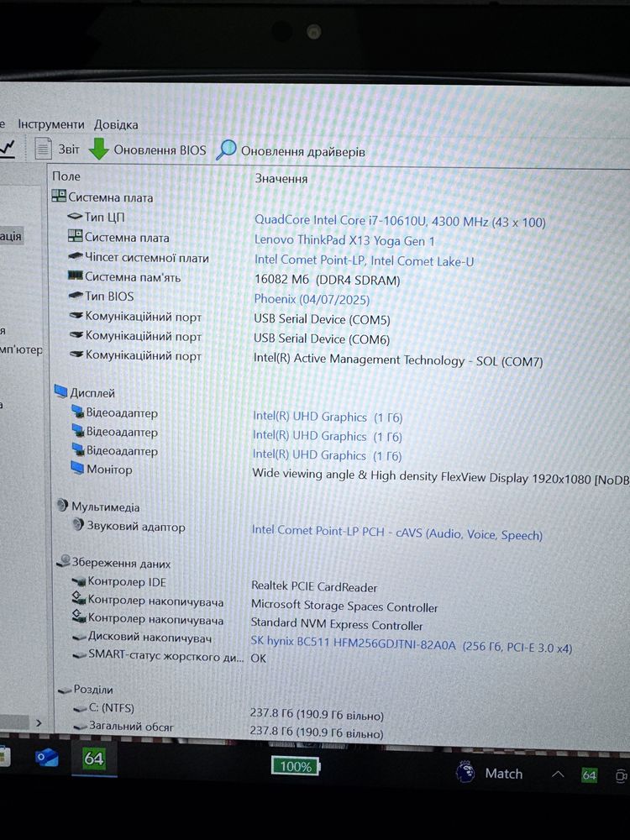
Task: Select the Звуковий адаптор row icon
Action: 79,525
